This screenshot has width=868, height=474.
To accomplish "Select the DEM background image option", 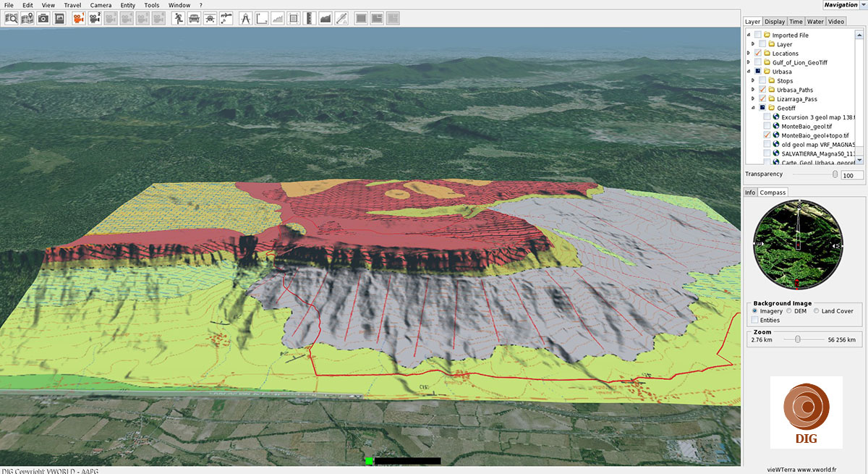I will (x=789, y=311).
